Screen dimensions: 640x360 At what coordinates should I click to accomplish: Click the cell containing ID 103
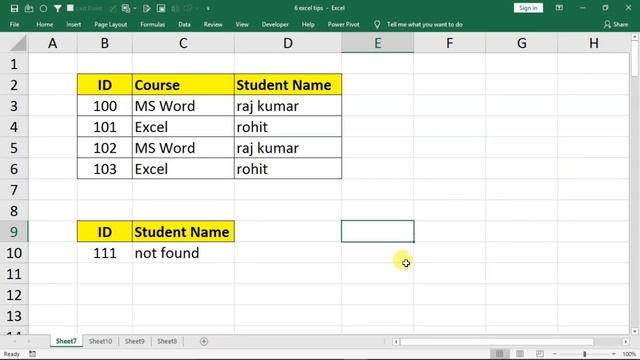coord(104,169)
